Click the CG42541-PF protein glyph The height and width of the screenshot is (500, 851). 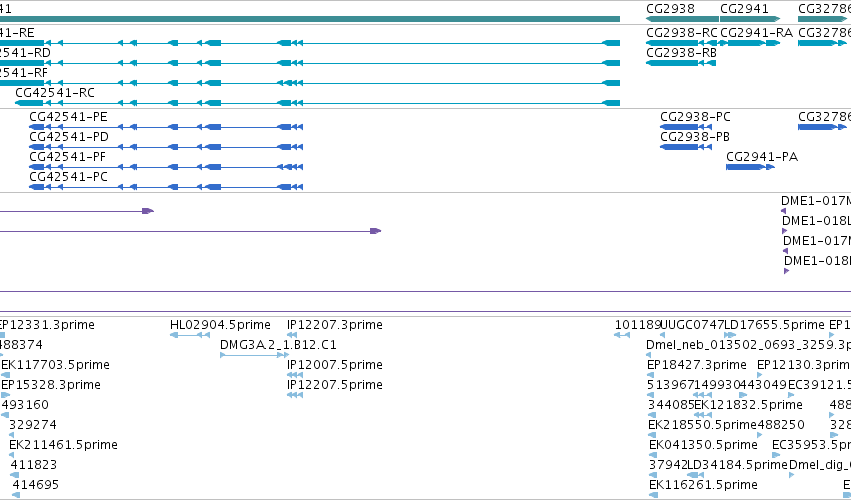[166, 167]
